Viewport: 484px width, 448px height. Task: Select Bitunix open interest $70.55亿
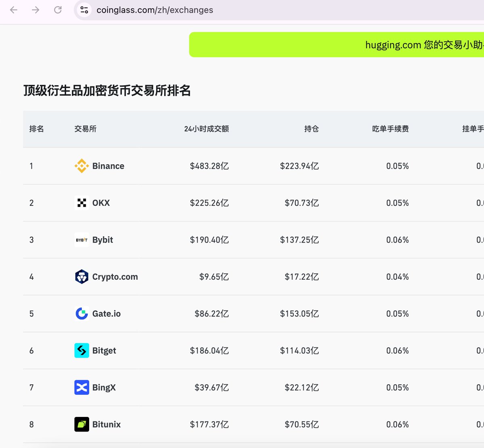point(302,425)
